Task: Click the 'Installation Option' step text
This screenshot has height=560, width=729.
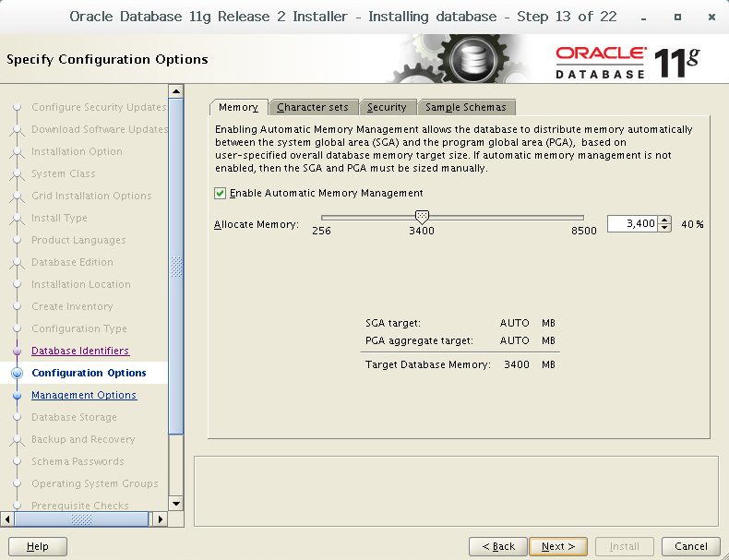Action: tap(77, 151)
